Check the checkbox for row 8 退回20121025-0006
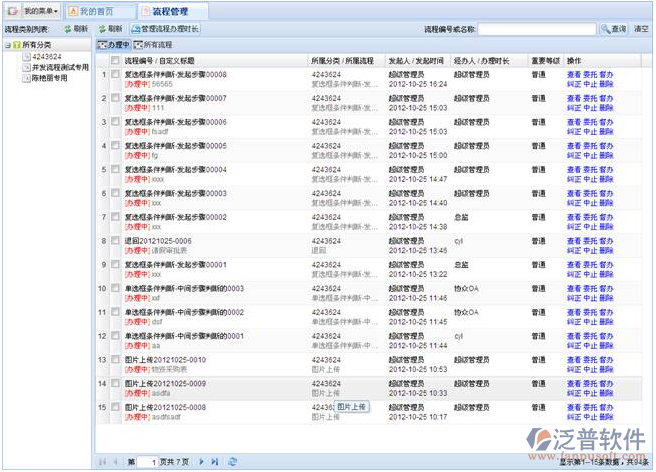 tap(115, 241)
